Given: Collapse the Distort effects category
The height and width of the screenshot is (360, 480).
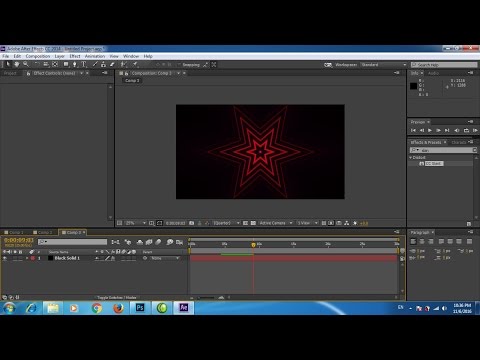Looking at the screenshot, I should pyautogui.click(x=411, y=157).
